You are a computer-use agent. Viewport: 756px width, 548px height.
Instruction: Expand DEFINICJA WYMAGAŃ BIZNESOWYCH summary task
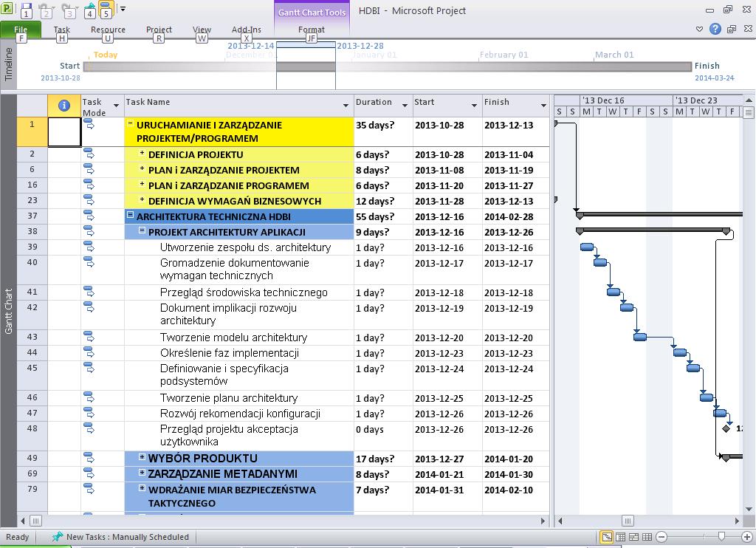click(142, 199)
